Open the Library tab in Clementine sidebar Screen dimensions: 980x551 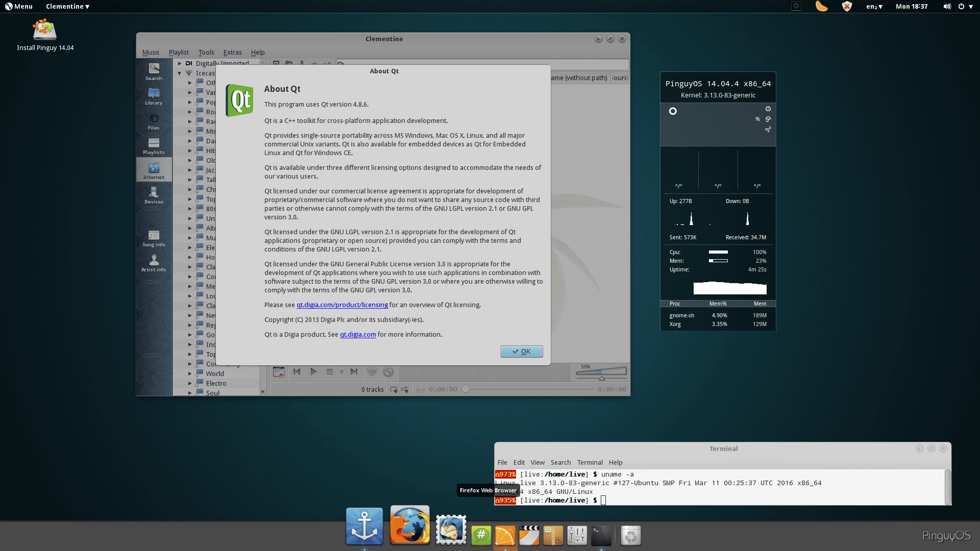154,96
